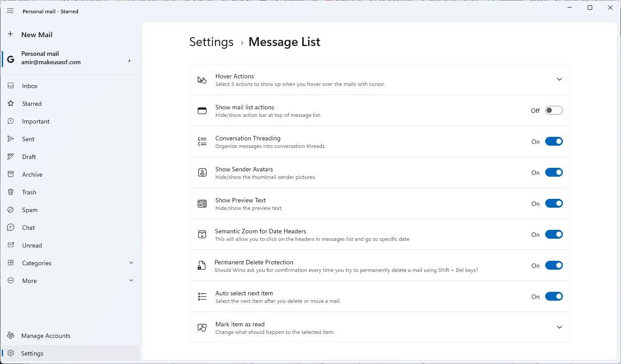Click the Google account G icon
The width and height of the screenshot is (621, 364).
click(x=11, y=59)
